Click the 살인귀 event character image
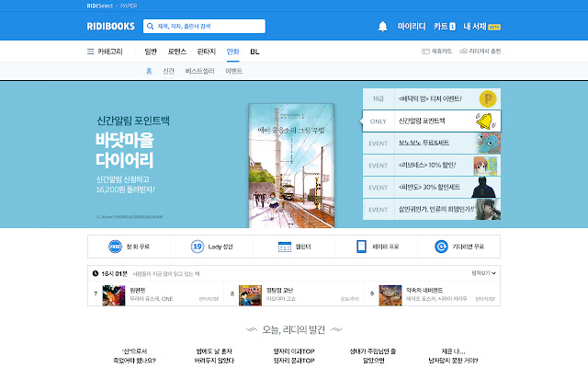Viewport: 588px width, 368px height. point(488,210)
